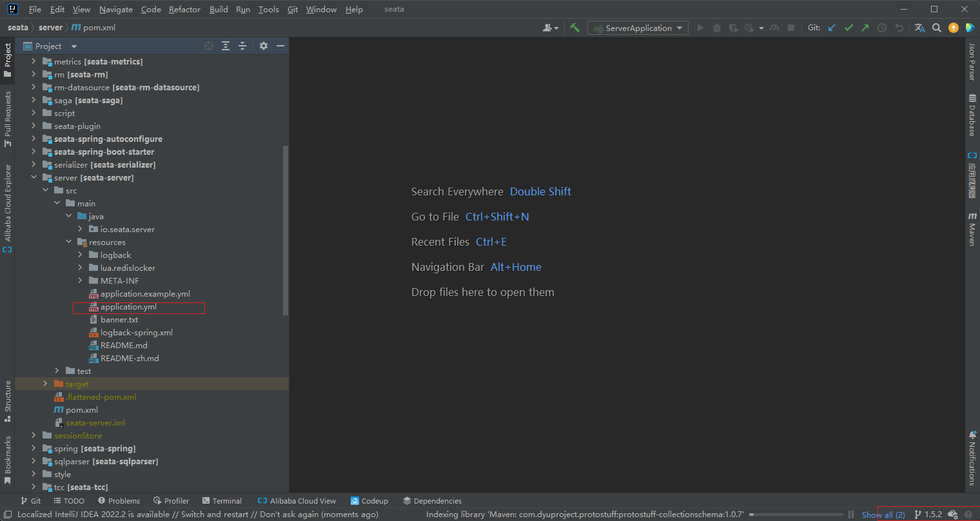
Task: Select opened file locate target icon
Action: (x=209, y=46)
